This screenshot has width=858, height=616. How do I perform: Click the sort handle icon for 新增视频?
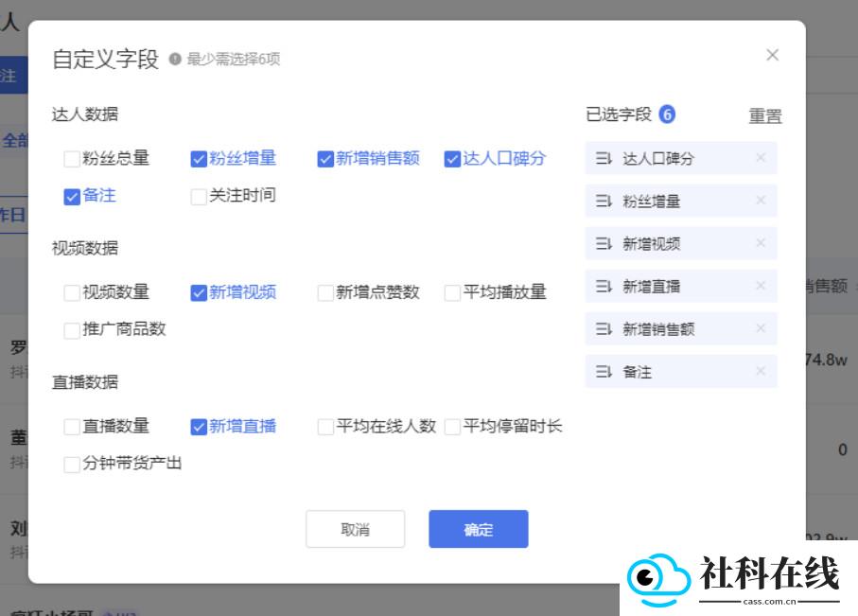[604, 244]
